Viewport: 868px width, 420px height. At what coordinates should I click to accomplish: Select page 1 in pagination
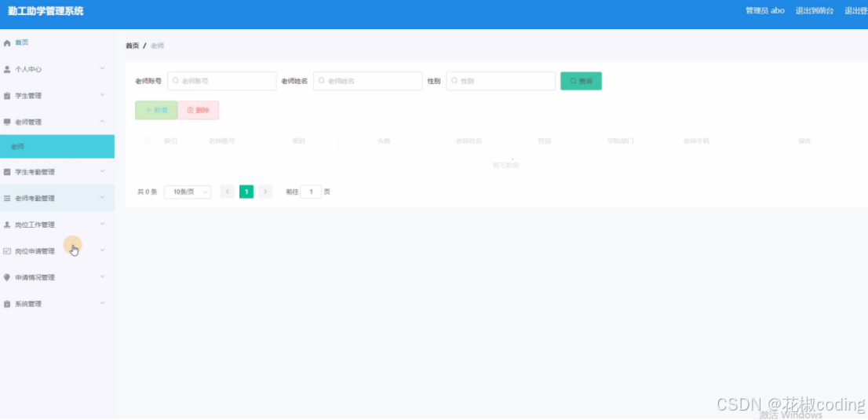pos(246,192)
